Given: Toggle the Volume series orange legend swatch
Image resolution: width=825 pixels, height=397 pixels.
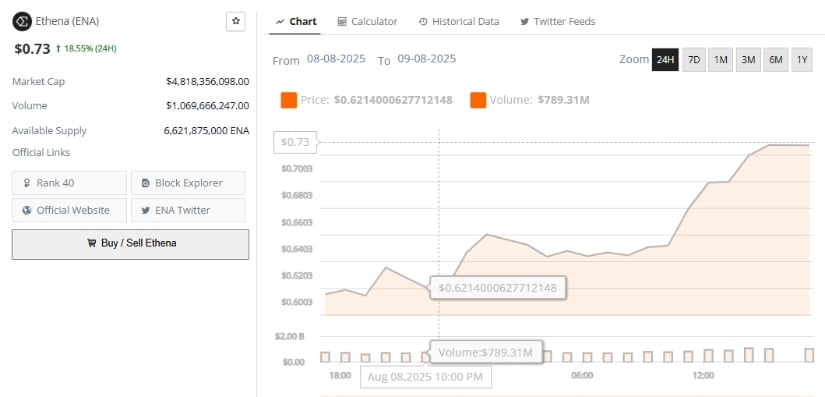Looking at the screenshot, I should click(x=478, y=100).
